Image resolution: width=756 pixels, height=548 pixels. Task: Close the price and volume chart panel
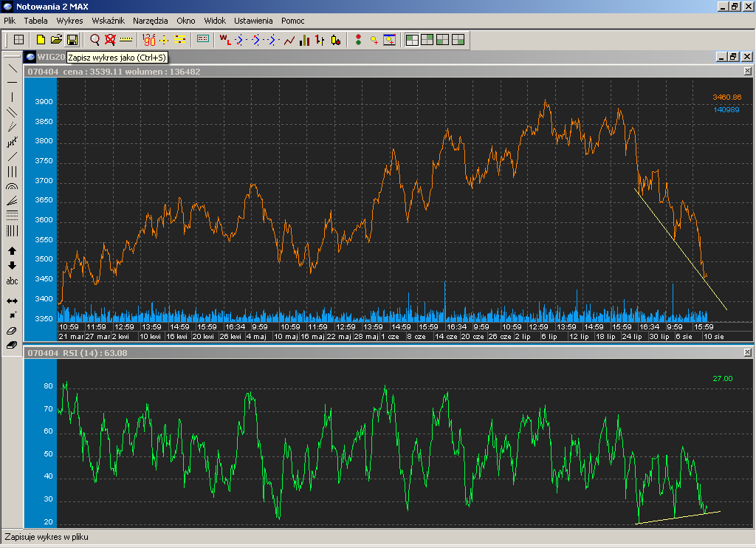[747, 72]
